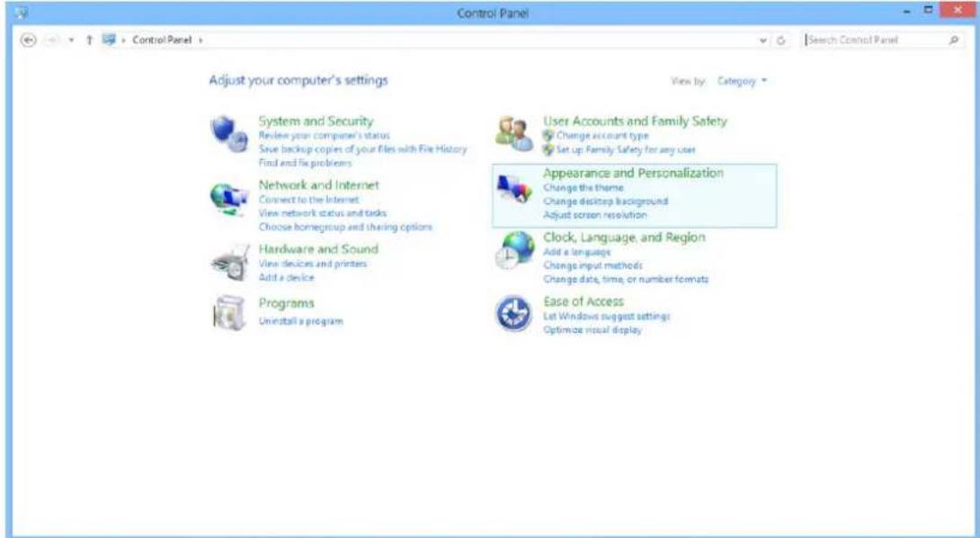Screen dimensions: 980x538
Task: Maximize the Control Panel window
Action: click(928, 11)
